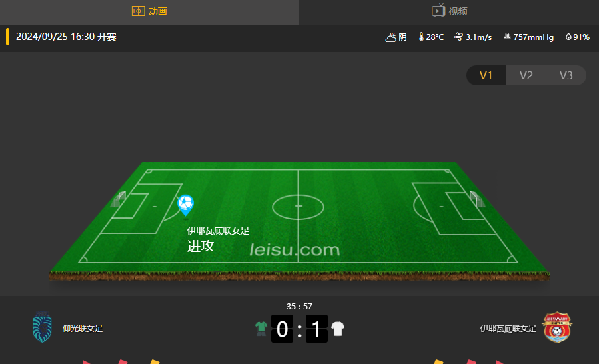
Task: Open the 伊耶瓦底联女足 team name link
Action: click(508, 329)
